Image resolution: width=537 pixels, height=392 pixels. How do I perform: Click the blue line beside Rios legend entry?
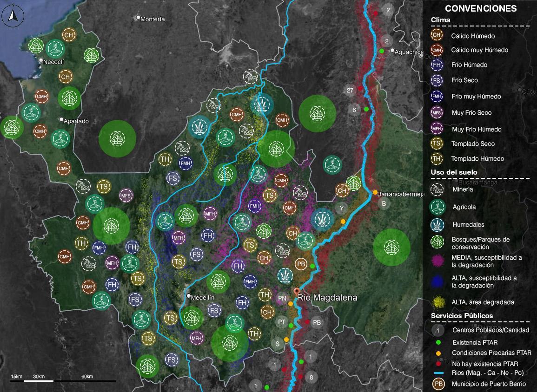[x=439, y=373]
